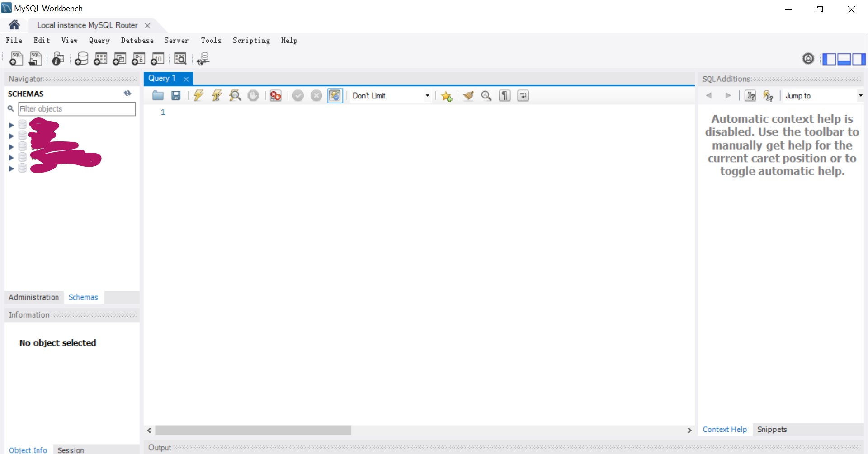Go back in SQL Additions help

coord(709,96)
